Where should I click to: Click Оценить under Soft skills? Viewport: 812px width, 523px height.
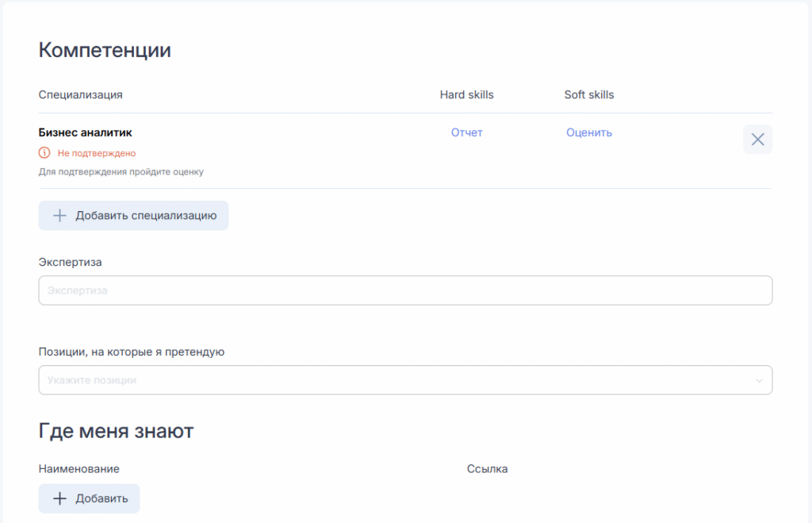[x=588, y=133]
